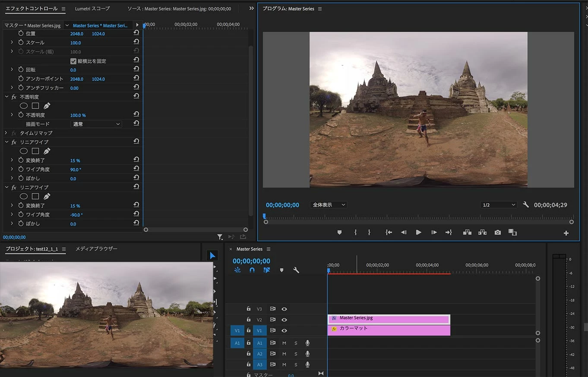The width and height of the screenshot is (588, 377).
Task: Open the 全体表示 zoom level dropdown
Action: coord(328,205)
